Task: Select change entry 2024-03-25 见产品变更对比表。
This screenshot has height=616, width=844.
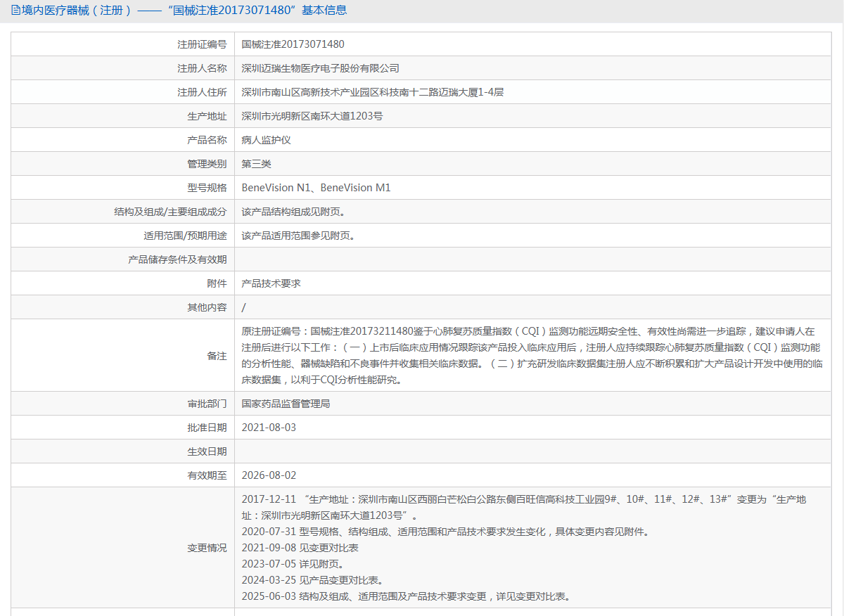Action: (x=312, y=580)
